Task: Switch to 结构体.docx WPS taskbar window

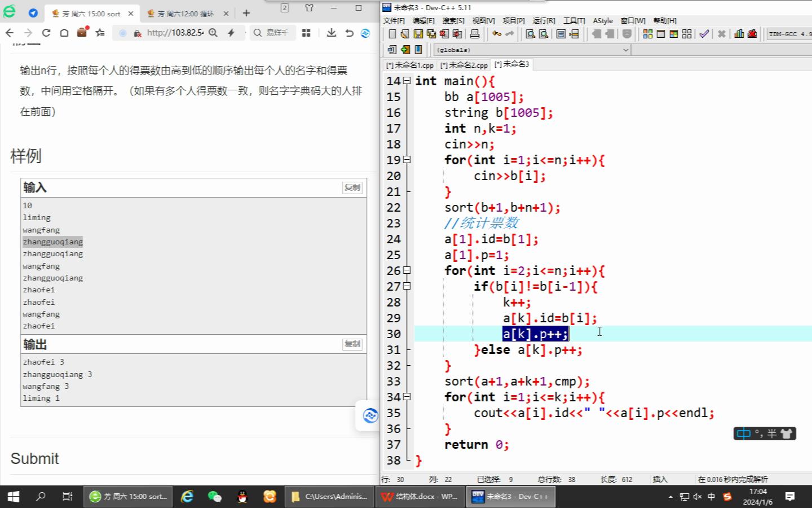Action: 420,497
